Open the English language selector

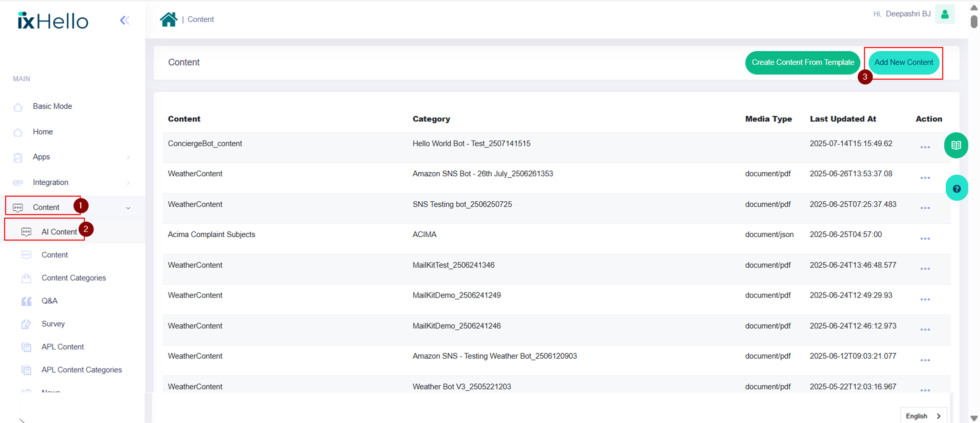(x=923, y=416)
